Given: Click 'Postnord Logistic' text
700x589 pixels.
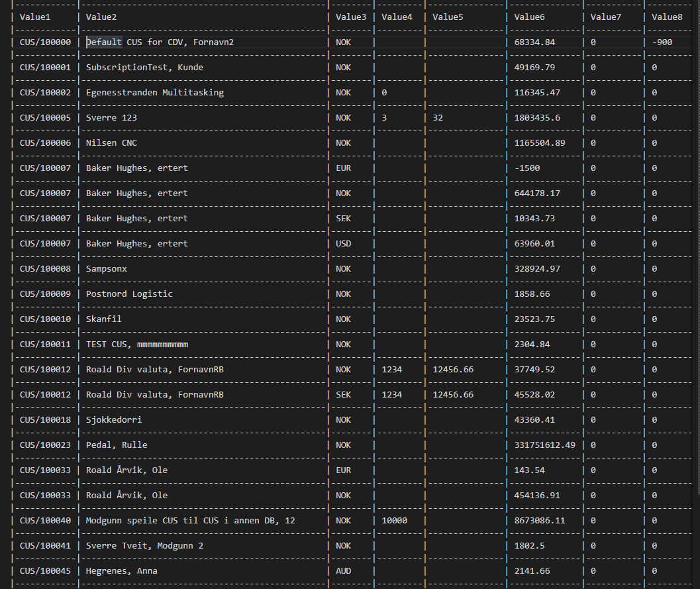Looking at the screenshot, I should point(129,294).
